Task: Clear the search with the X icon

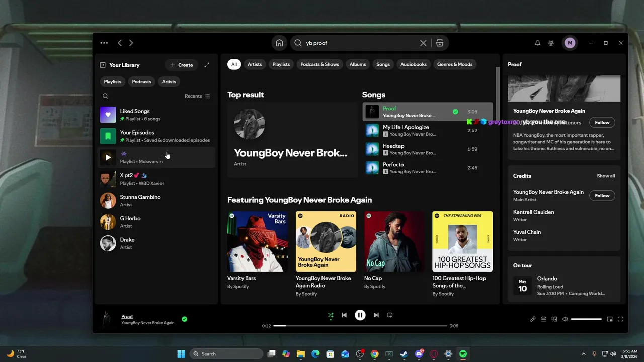Action: (423, 43)
